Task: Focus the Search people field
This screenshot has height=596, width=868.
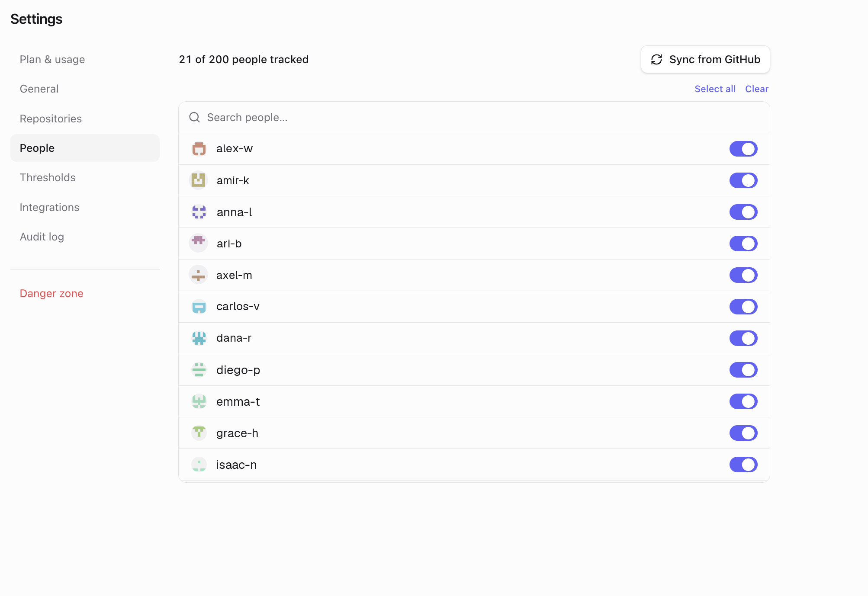Action: click(474, 117)
